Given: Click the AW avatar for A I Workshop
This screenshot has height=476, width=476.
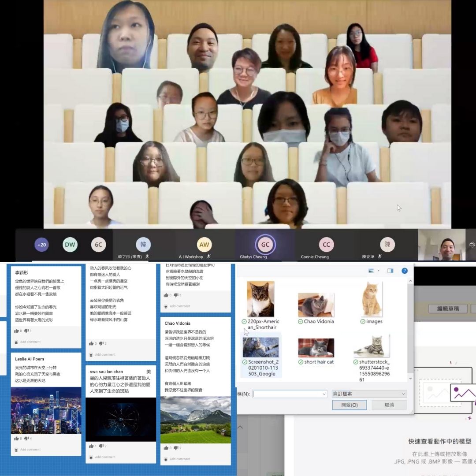Looking at the screenshot, I should point(204,244).
